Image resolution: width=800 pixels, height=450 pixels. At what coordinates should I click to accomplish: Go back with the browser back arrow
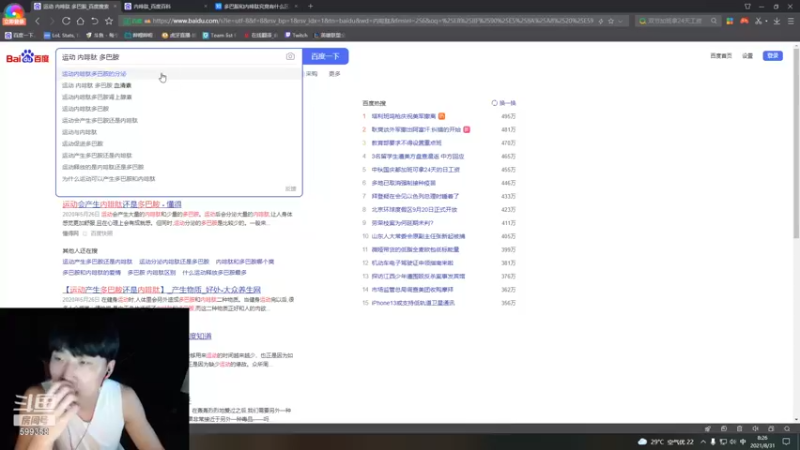point(37,21)
